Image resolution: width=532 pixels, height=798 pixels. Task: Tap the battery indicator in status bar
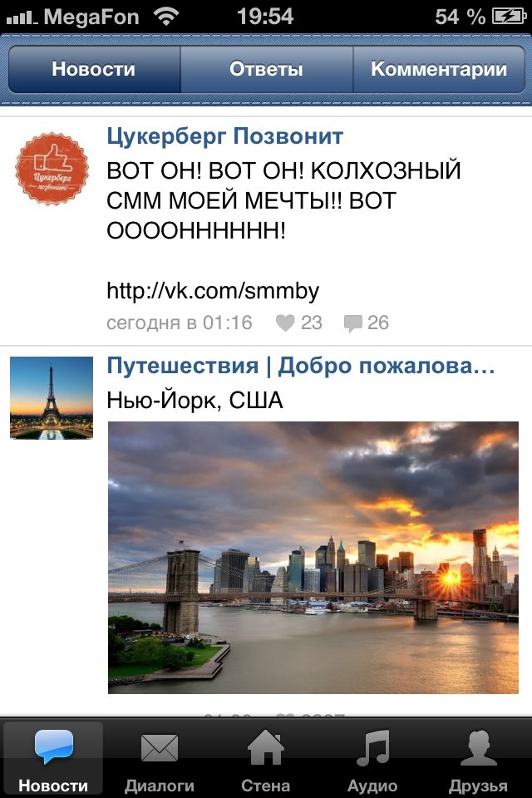pyautogui.click(x=509, y=17)
